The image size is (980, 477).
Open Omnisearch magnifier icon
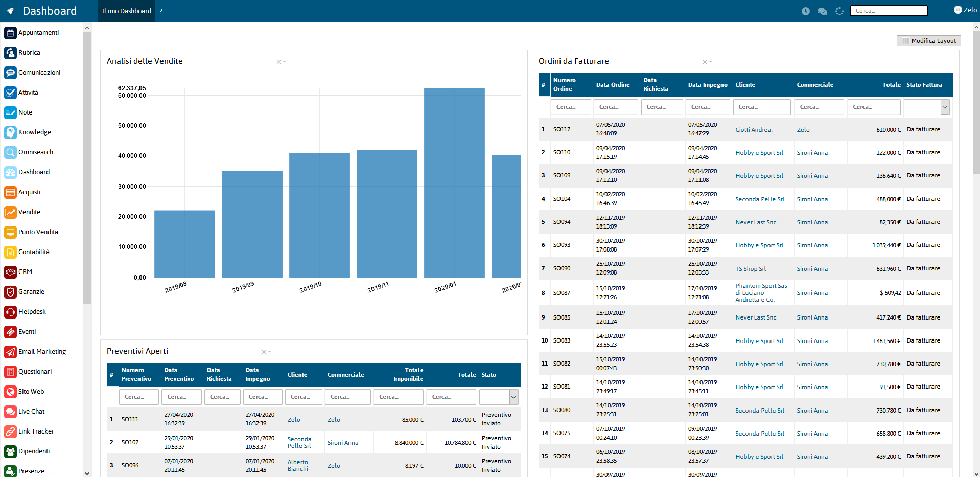pos(10,152)
